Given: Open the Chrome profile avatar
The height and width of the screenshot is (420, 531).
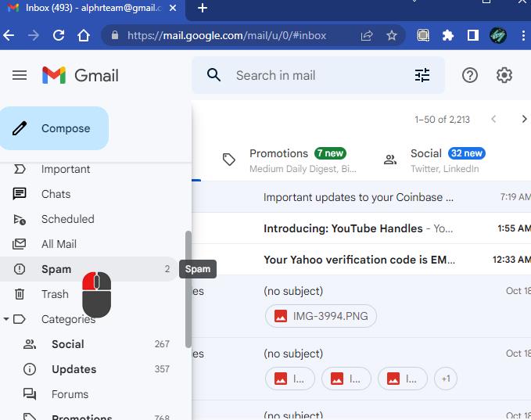Looking at the screenshot, I should [x=498, y=35].
